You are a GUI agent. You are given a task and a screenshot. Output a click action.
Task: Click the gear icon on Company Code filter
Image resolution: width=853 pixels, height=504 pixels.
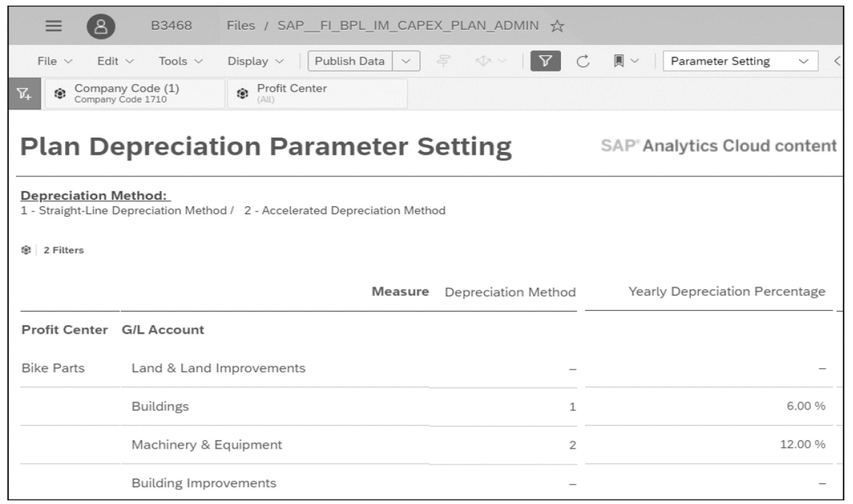[x=60, y=93]
